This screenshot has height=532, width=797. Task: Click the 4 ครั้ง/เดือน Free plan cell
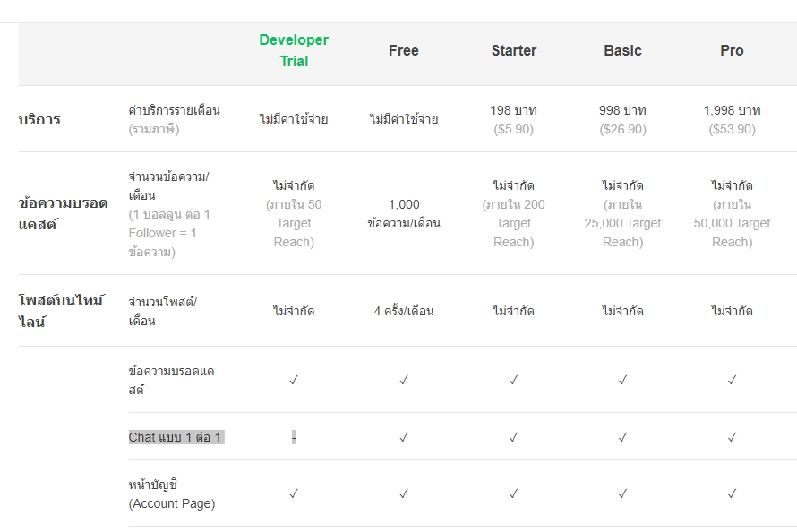click(x=404, y=311)
